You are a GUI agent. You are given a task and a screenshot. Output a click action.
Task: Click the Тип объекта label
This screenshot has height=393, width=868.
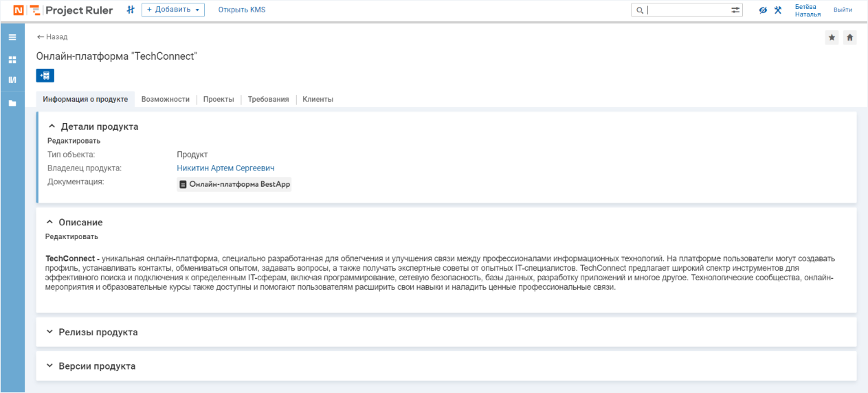(71, 155)
